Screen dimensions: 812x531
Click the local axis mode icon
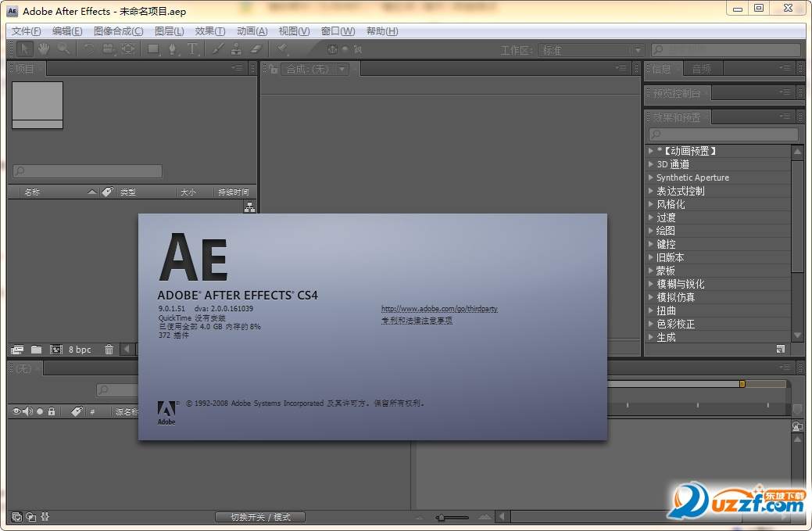[x=332, y=49]
